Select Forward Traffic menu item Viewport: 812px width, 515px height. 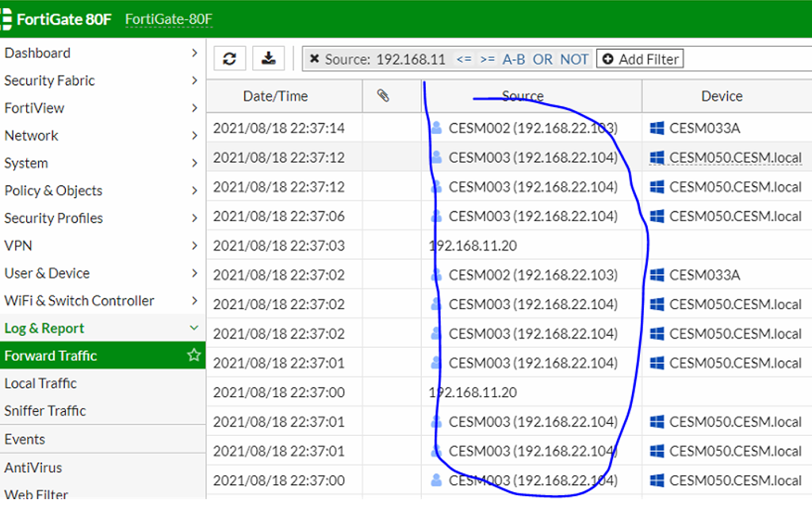(102, 356)
